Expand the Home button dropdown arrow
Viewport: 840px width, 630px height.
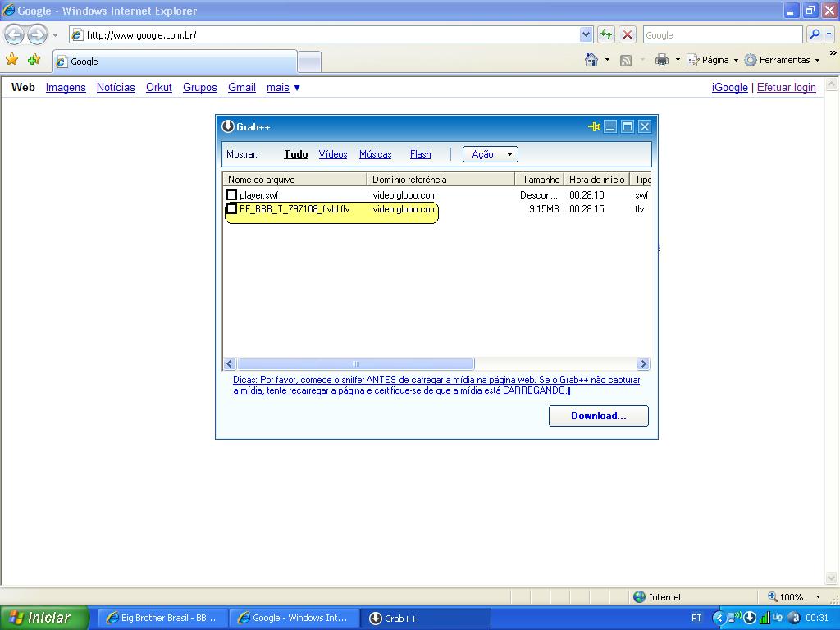(607, 59)
